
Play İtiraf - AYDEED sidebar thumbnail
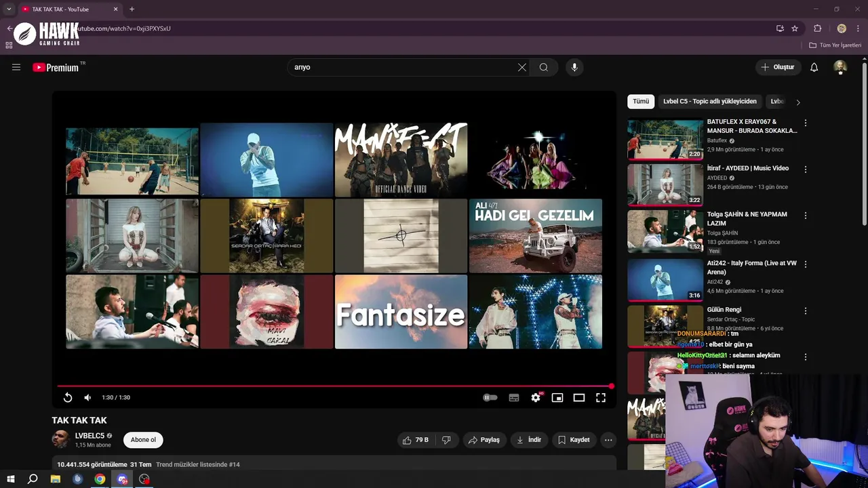(665, 185)
